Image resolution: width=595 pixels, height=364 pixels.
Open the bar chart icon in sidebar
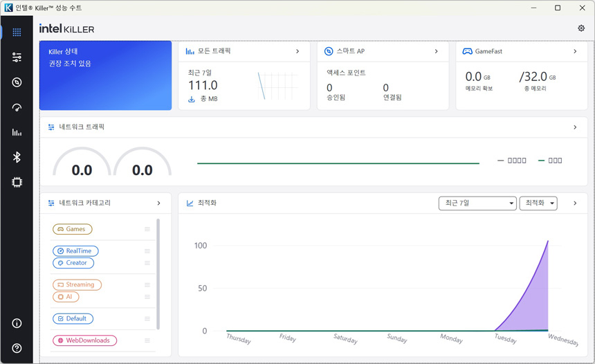click(x=17, y=132)
